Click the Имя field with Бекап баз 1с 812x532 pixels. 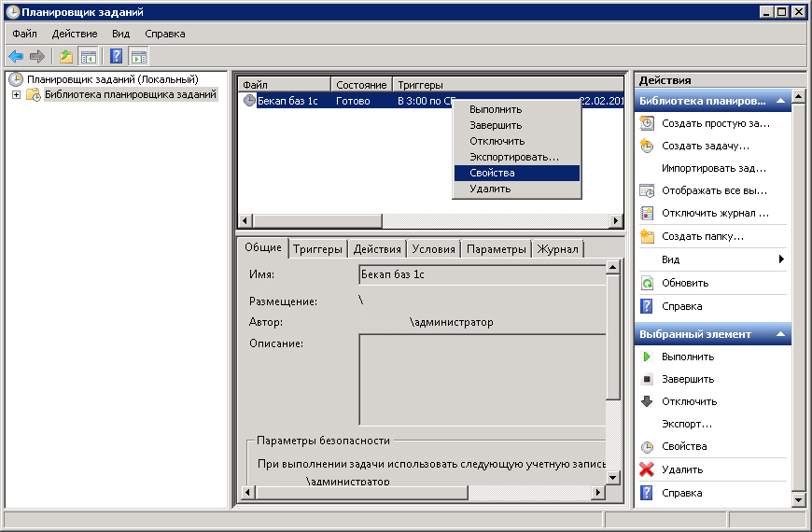[482, 274]
